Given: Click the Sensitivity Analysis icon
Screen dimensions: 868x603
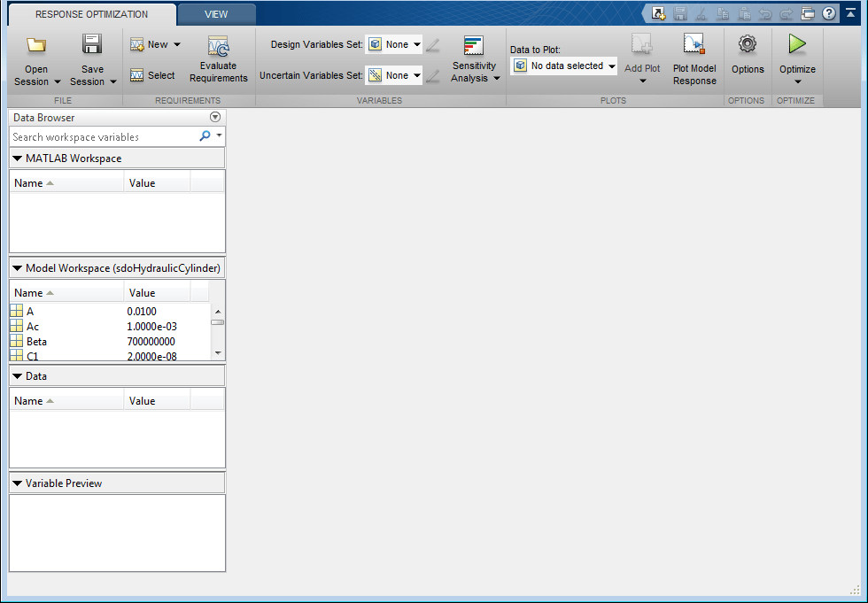Looking at the screenshot, I should tap(474, 46).
